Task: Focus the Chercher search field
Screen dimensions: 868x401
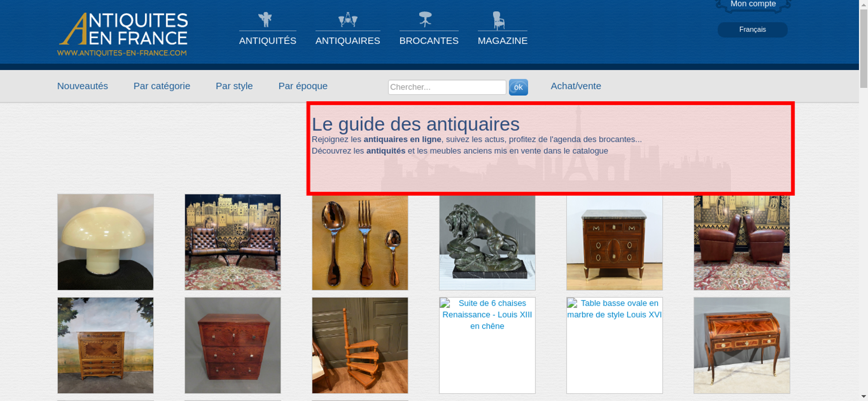Action: (x=447, y=87)
